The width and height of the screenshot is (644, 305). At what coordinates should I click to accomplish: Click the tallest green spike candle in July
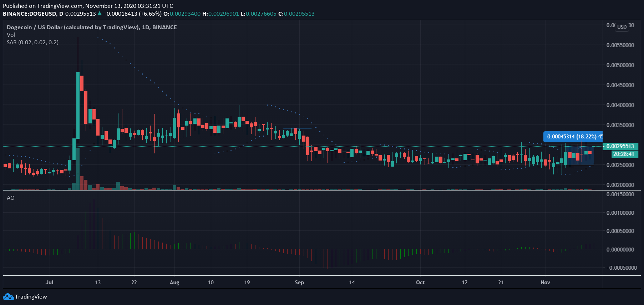click(78, 105)
